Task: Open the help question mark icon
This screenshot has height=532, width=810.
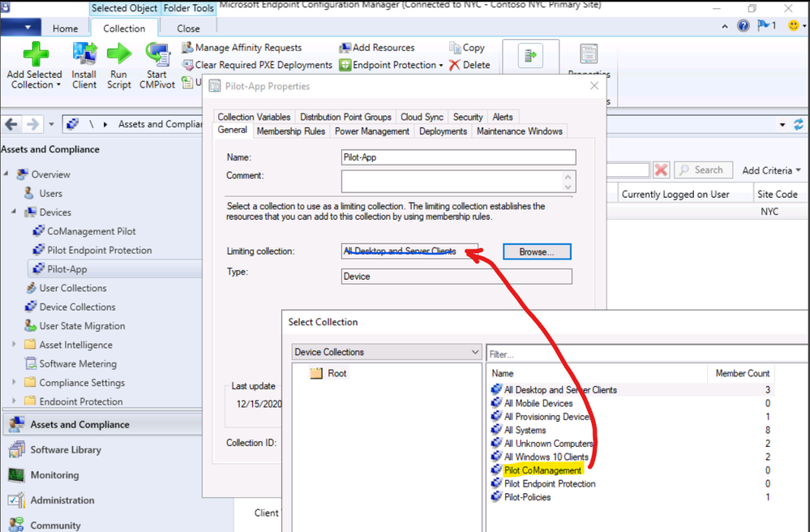Action: [x=743, y=26]
